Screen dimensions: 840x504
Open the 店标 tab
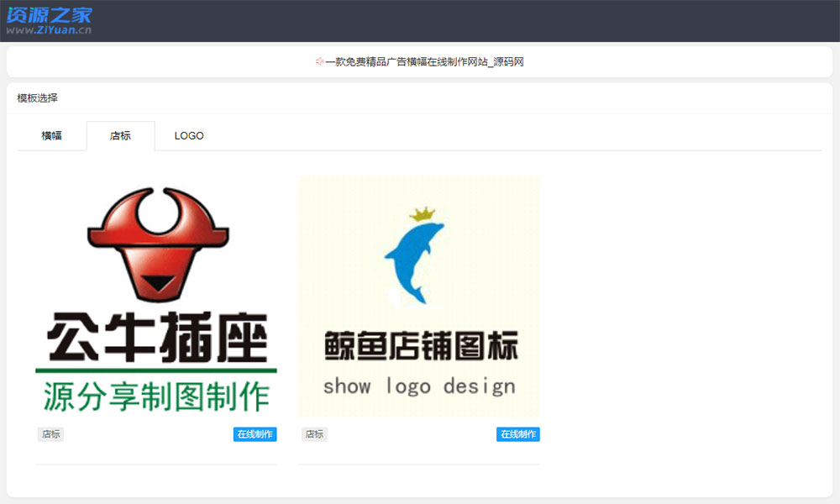tap(120, 135)
